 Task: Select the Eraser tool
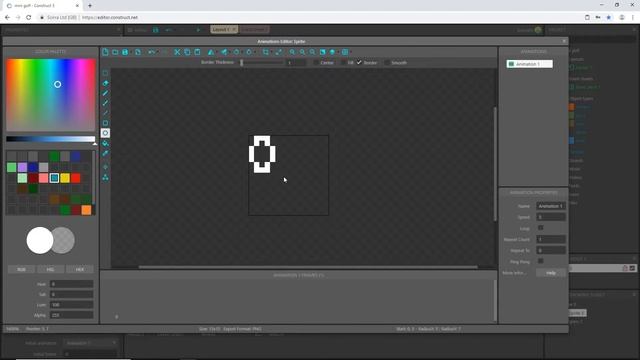tap(105, 83)
